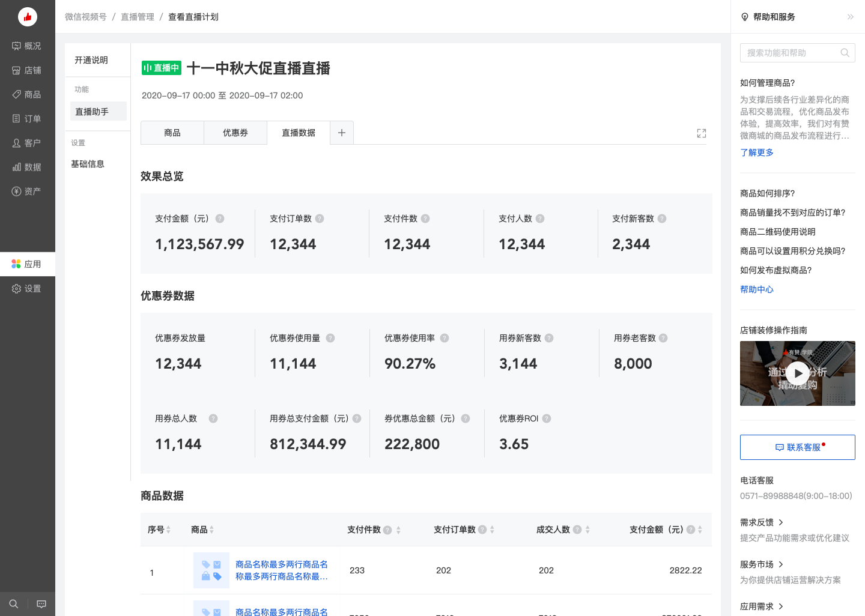Click the help search magnifier icon
Image resolution: width=865 pixels, height=616 pixels.
[x=845, y=53]
